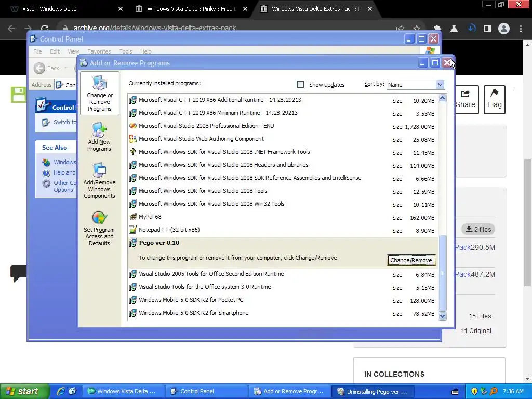This screenshot has height=399, width=532.
Task: Select Windows Mobile 5.0 SDK R2 for Pocket PC
Action: tap(283, 300)
